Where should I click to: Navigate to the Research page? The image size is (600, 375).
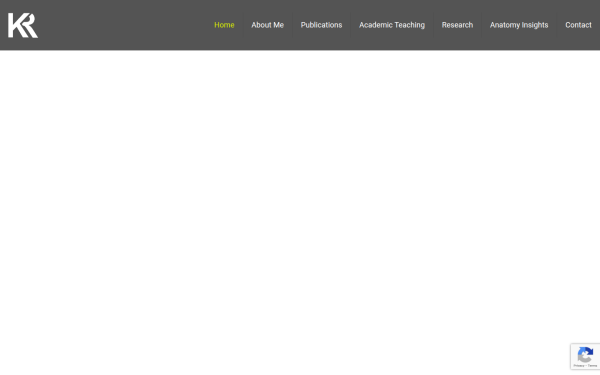(x=457, y=25)
